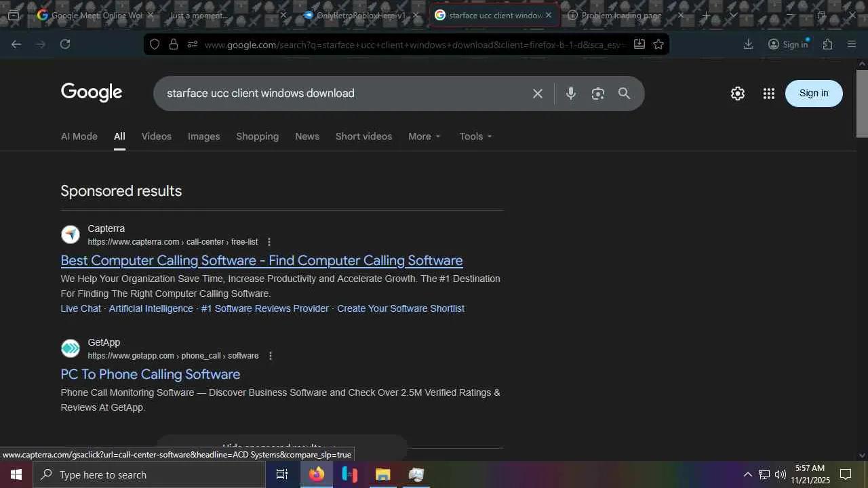
Task: Search by image with Google Lens
Action: (597, 94)
